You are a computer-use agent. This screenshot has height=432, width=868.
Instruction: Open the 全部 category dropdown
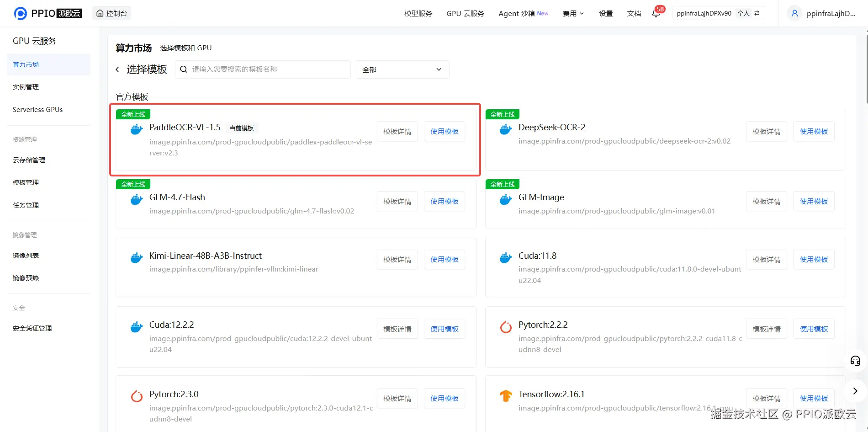tap(402, 69)
